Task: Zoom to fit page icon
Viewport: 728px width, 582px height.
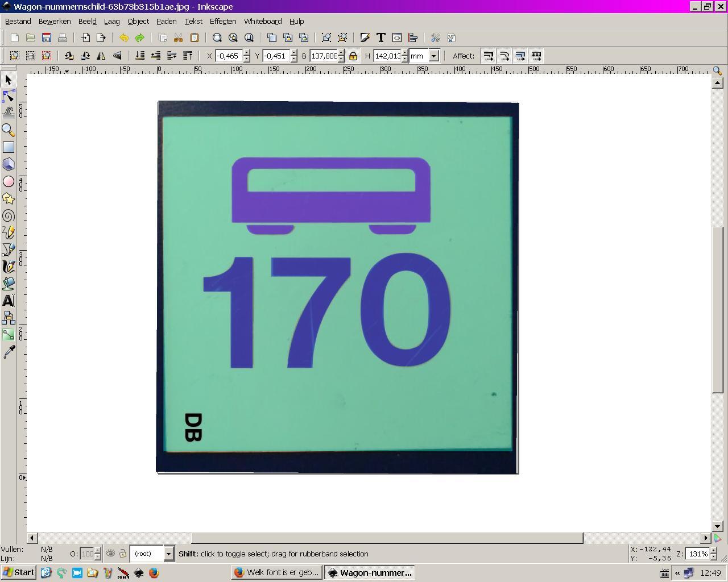Action: click(x=249, y=38)
